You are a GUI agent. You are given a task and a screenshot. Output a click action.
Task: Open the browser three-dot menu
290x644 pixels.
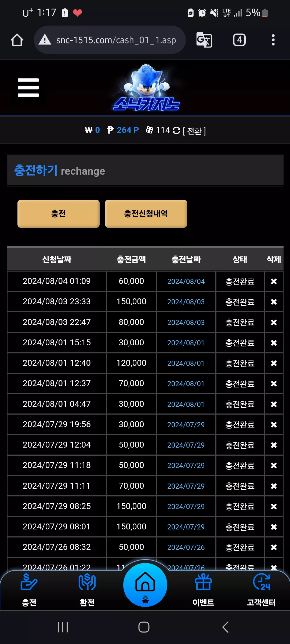click(273, 40)
